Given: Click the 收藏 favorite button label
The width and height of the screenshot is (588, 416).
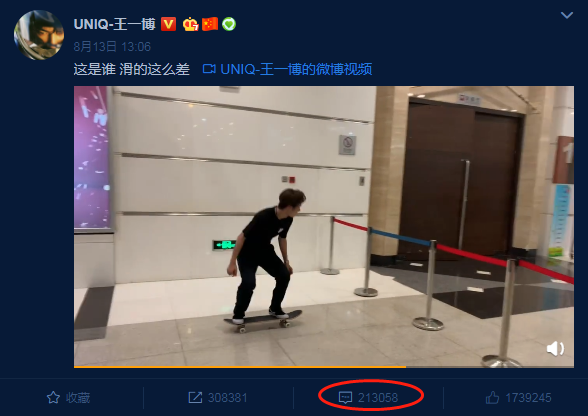Looking at the screenshot, I should tap(78, 398).
